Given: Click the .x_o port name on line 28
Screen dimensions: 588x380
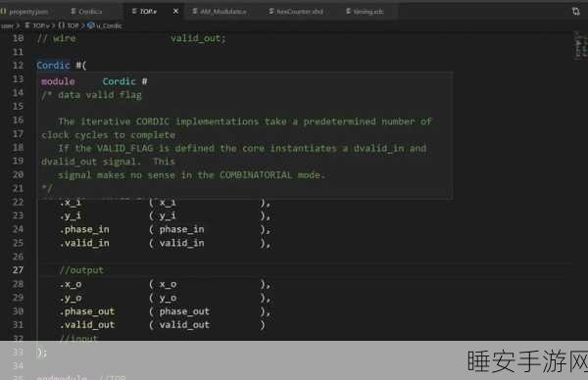Looking at the screenshot, I should pyautogui.click(x=71, y=284).
